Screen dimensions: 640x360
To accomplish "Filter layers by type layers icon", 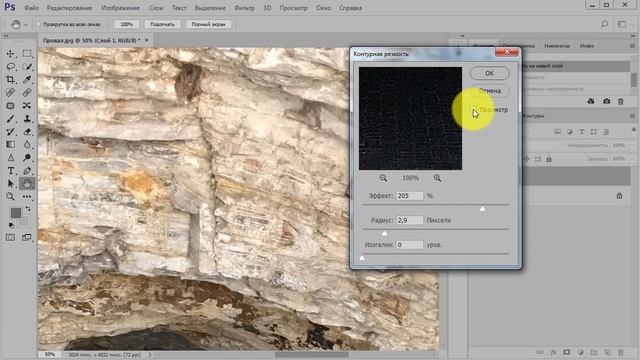I will click(582, 132).
